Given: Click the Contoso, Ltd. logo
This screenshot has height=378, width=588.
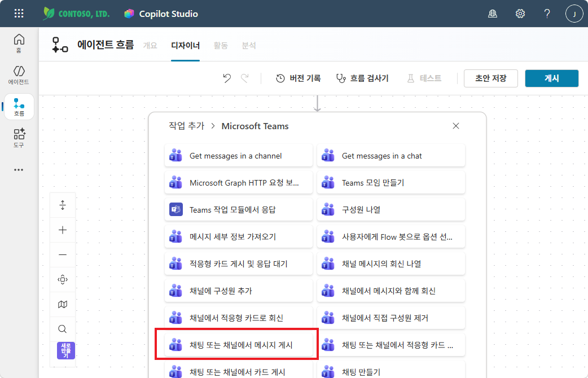Looking at the screenshot, I should 76,14.
